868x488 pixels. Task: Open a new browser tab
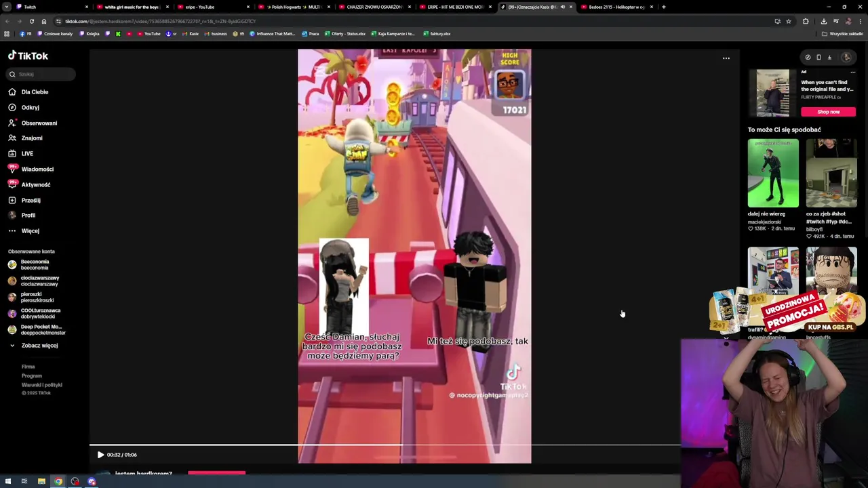point(663,7)
